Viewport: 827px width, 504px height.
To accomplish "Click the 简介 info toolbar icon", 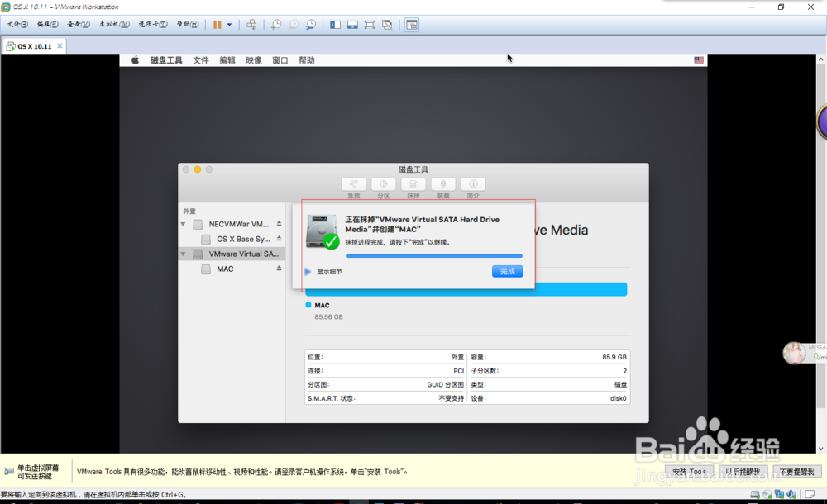I will pos(473,184).
